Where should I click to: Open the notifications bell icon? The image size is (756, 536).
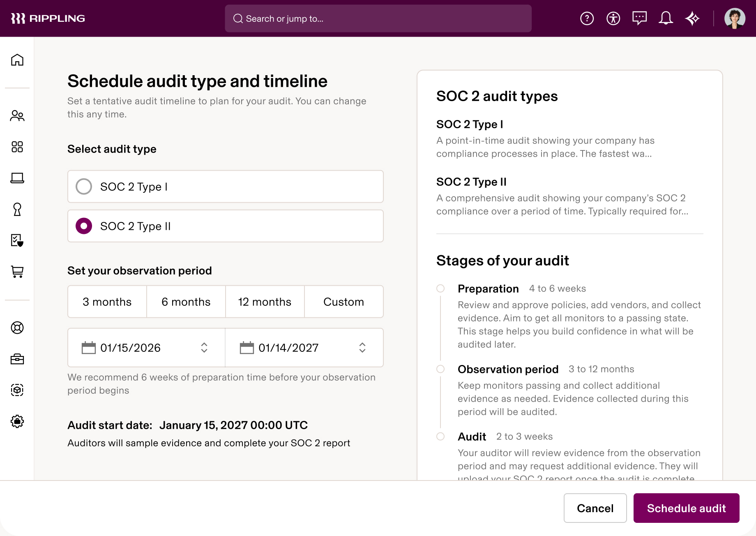(666, 18)
